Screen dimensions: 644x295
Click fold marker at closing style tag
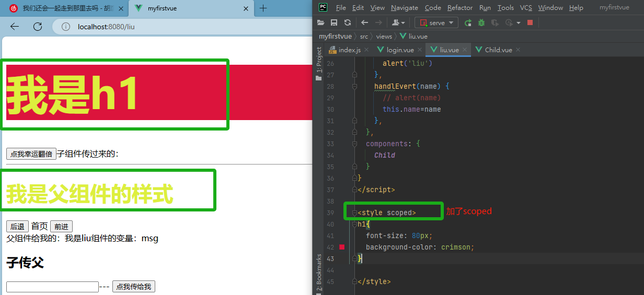[354, 281]
